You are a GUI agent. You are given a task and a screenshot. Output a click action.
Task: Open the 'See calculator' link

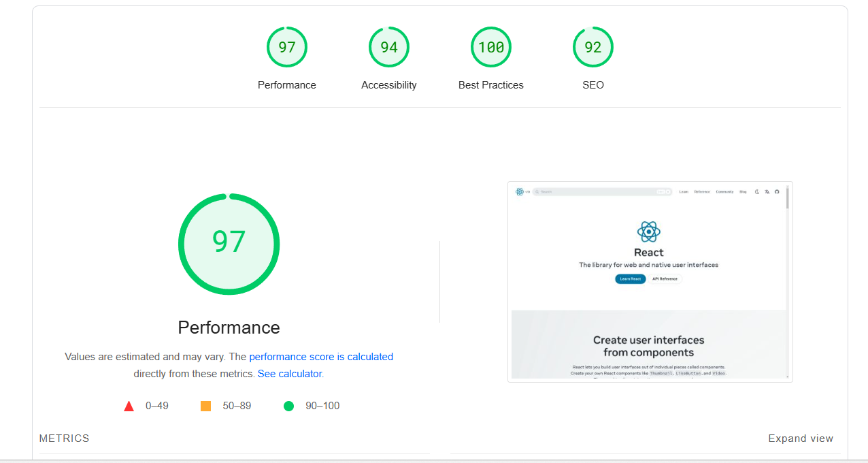pyautogui.click(x=290, y=374)
